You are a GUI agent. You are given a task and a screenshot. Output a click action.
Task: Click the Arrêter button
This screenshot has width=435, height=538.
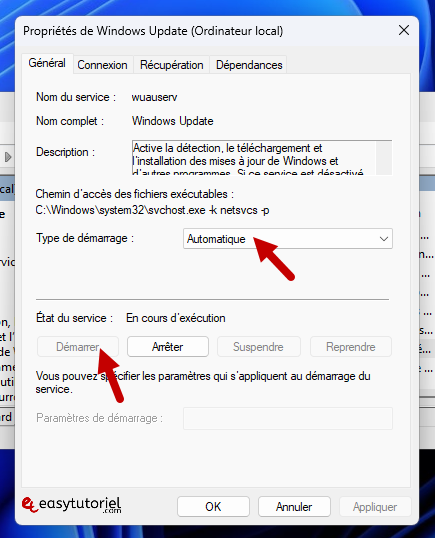[168, 347]
